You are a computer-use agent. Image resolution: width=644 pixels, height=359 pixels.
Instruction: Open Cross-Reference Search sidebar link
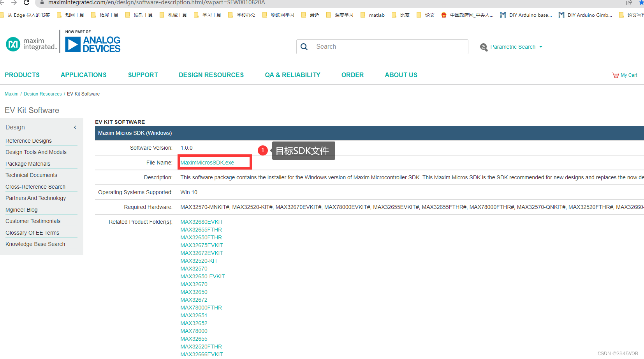pyautogui.click(x=35, y=187)
